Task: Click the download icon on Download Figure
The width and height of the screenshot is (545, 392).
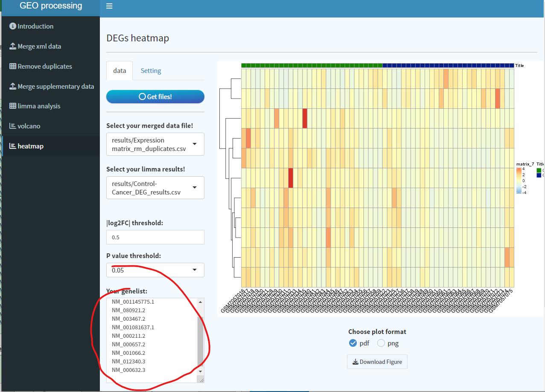Action: 355,362
